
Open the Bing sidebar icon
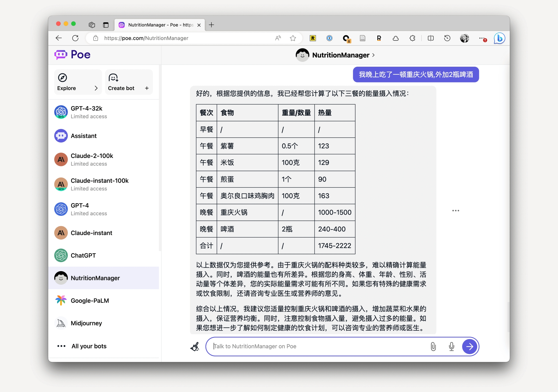click(x=499, y=38)
